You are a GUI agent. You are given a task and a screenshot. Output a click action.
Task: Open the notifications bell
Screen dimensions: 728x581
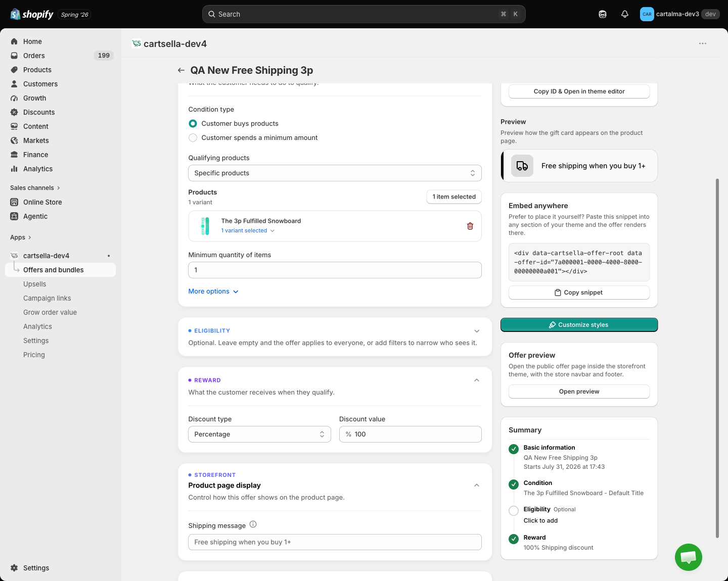coord(625,14)
